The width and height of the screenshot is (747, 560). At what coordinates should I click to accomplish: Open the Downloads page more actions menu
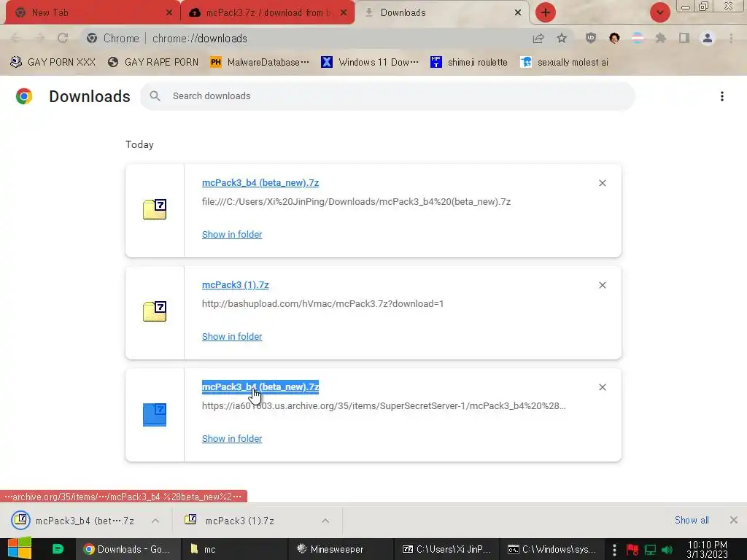722,96
